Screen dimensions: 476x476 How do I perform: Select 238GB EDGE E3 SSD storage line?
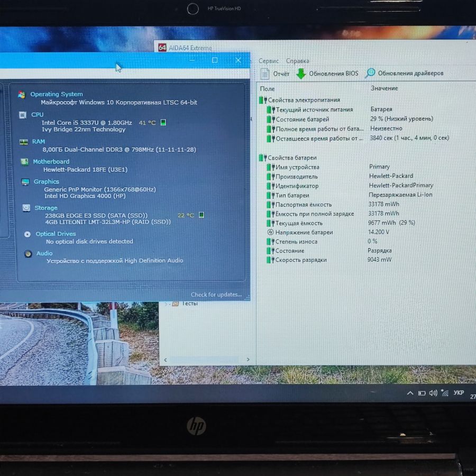pyautogui.click(x=96, y=216)
